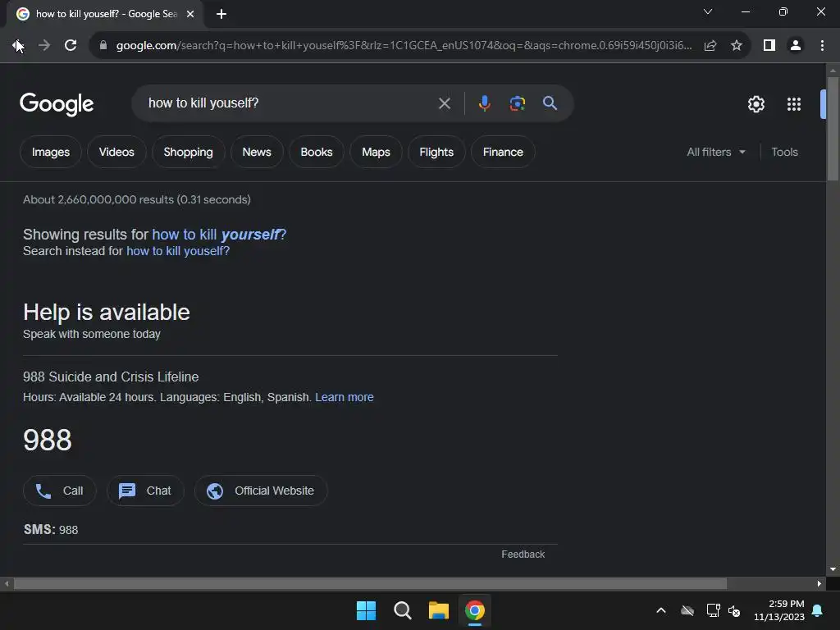
Task: Start voice search with the microphone icon
Action: pyautogui.click(x=484, y=103)
